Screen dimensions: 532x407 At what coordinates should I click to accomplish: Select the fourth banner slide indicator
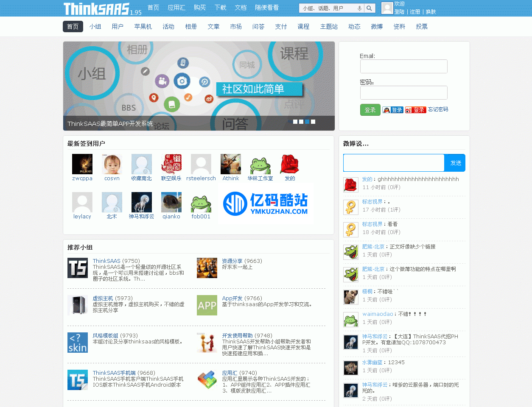(x=313, y=122)
